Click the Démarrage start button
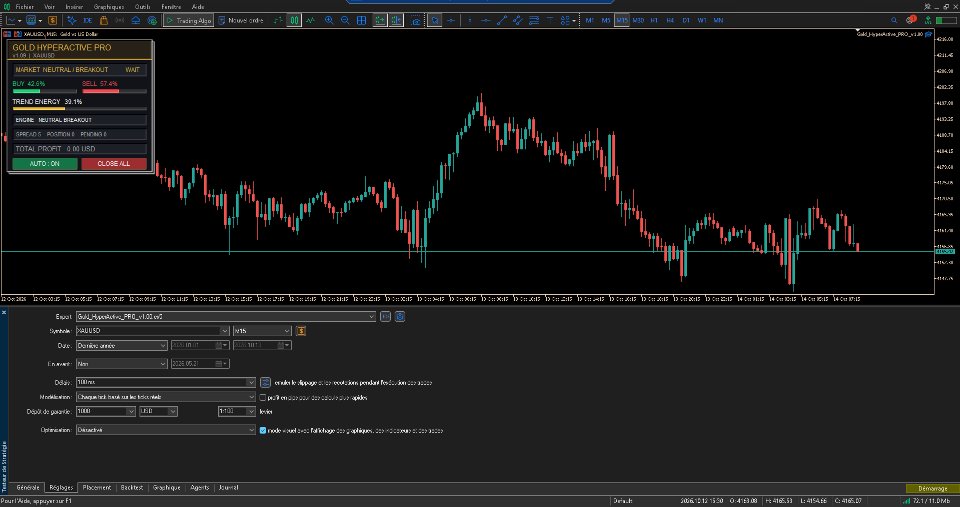The height and width of the screenshot is (507, 960). tap(932, 488)
